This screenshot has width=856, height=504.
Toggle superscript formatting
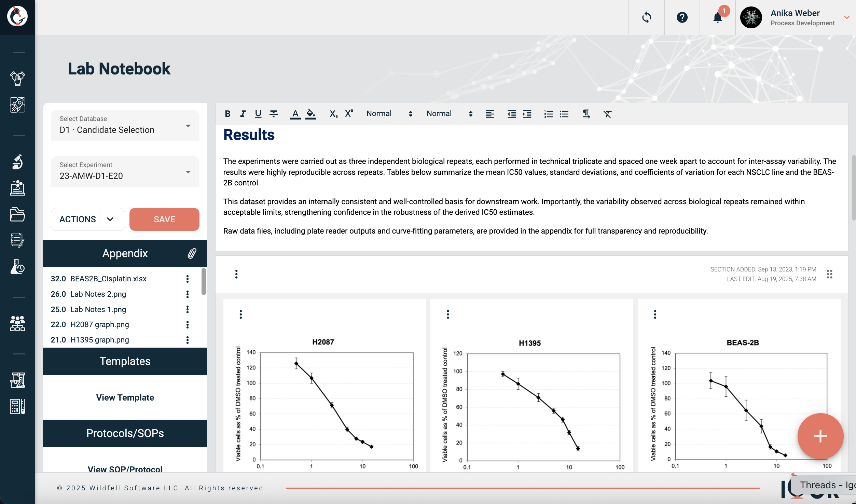pyautogui.click(x=349, y=114)
